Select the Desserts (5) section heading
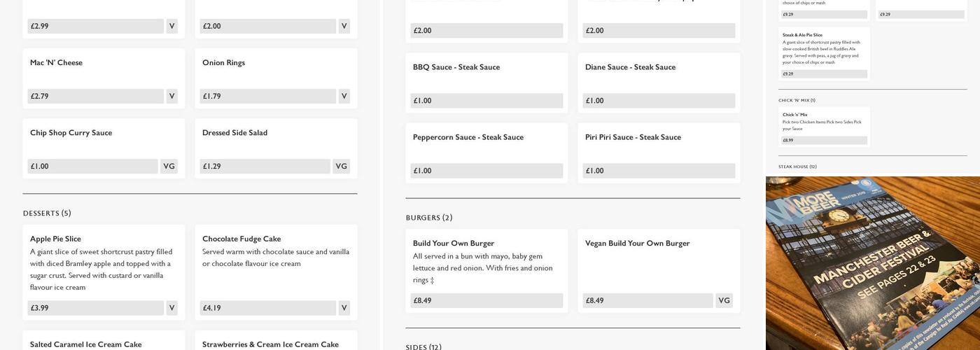The height and width of the screenshot is (350, 980). [x=47, y=213]
